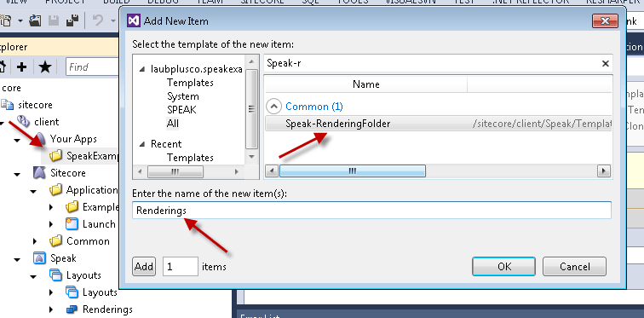Expand the Common folder node
The height and width of the screenshot is (318, 644).
[x=34, y=241]
